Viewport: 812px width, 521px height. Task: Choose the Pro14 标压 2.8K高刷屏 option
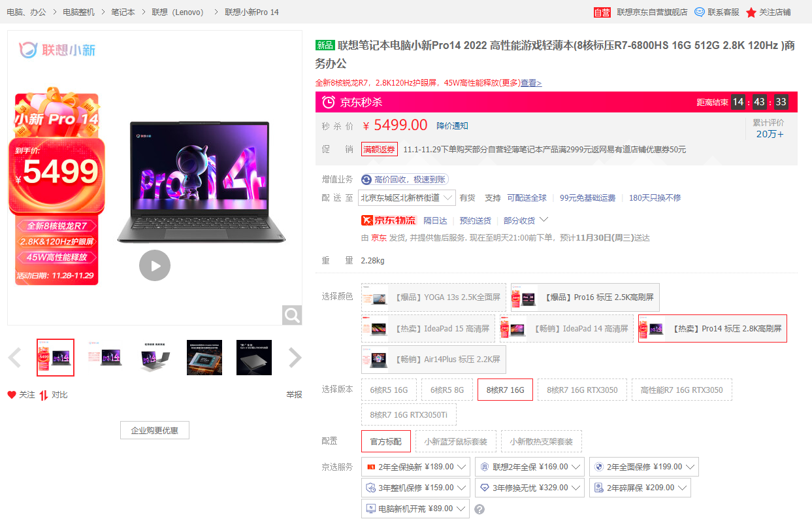(713, 329)
